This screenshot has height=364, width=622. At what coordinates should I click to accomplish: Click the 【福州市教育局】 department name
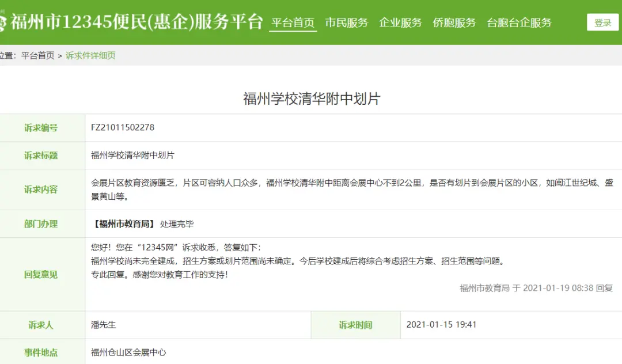coord(123,224)
